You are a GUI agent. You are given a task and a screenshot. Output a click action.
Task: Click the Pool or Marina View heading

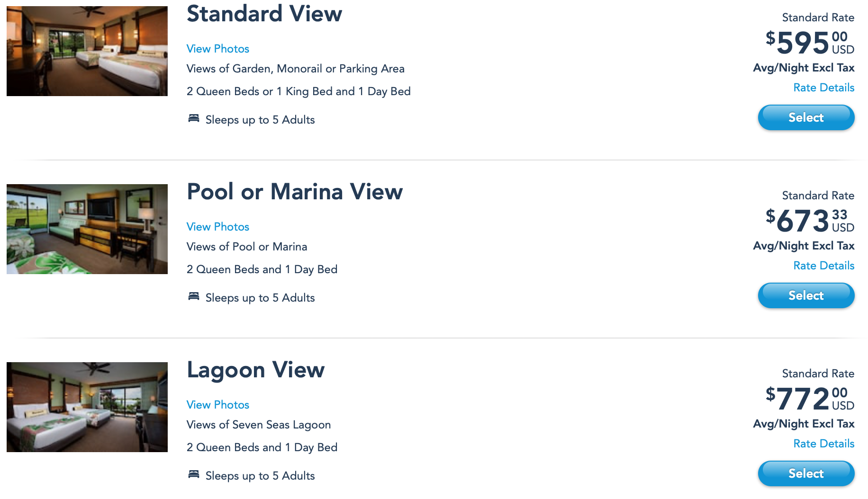pyautogui.click(x=294, y=192)
